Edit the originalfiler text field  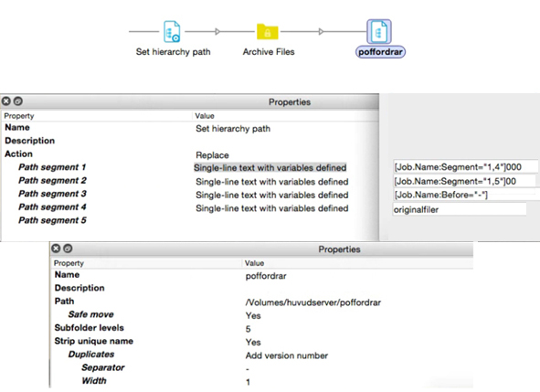click(x=460, y=209)
